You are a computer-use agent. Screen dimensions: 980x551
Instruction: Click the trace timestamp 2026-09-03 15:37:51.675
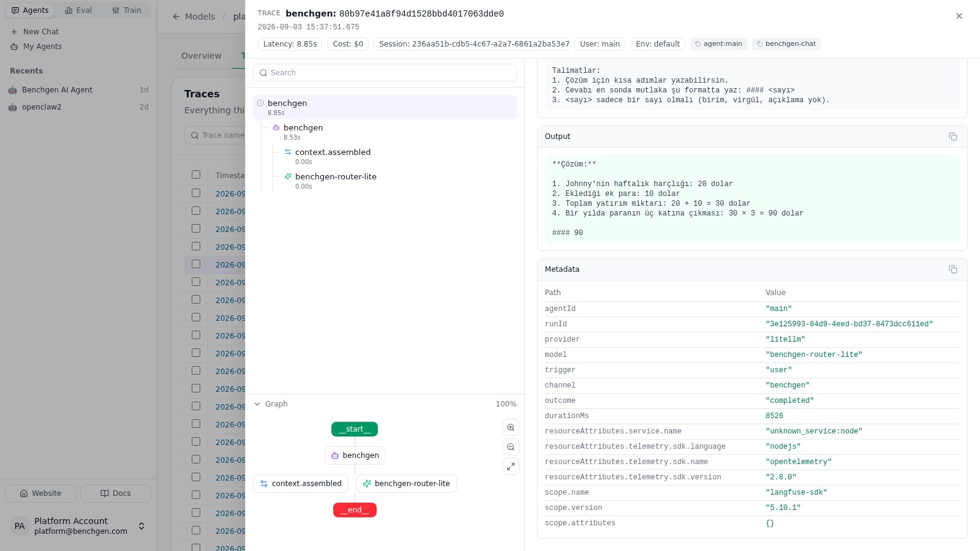[x=309, y=27]
